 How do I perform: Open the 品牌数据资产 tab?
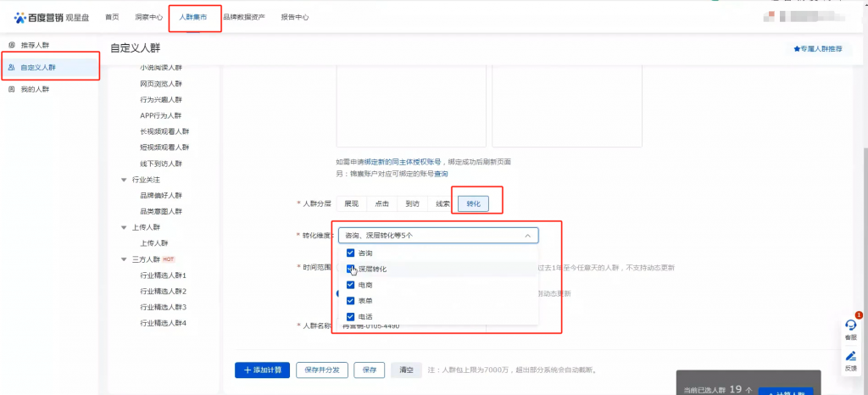pos(244,17)
